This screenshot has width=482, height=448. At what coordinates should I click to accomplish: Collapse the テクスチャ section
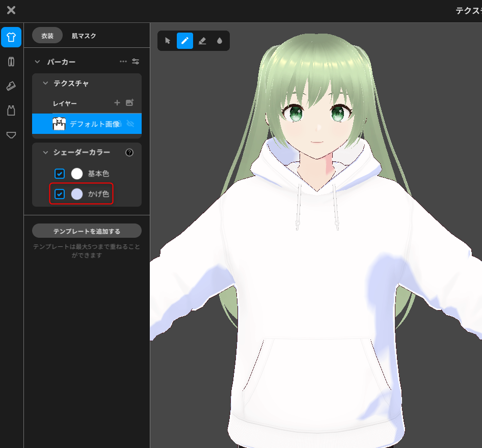click(x=45, y=83)
